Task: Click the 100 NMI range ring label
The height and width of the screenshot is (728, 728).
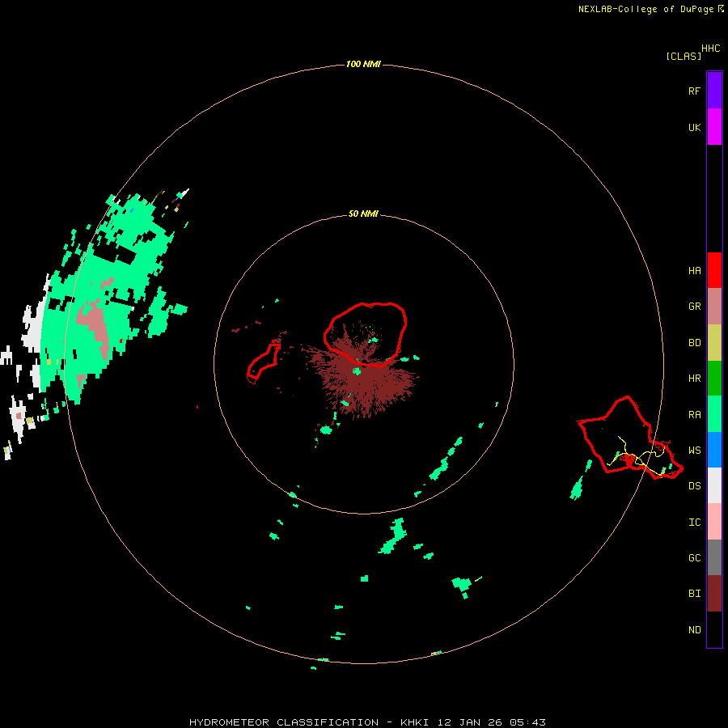Action: (x=363, y=64)
